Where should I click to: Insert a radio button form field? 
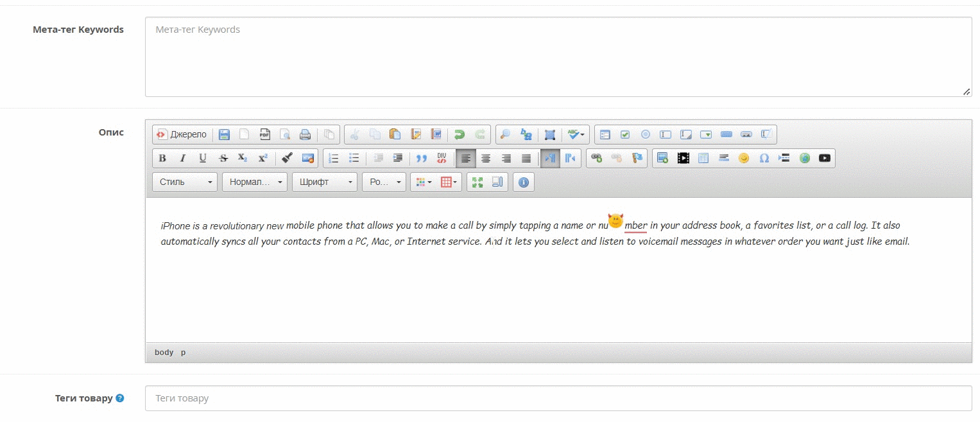[646, 134]
